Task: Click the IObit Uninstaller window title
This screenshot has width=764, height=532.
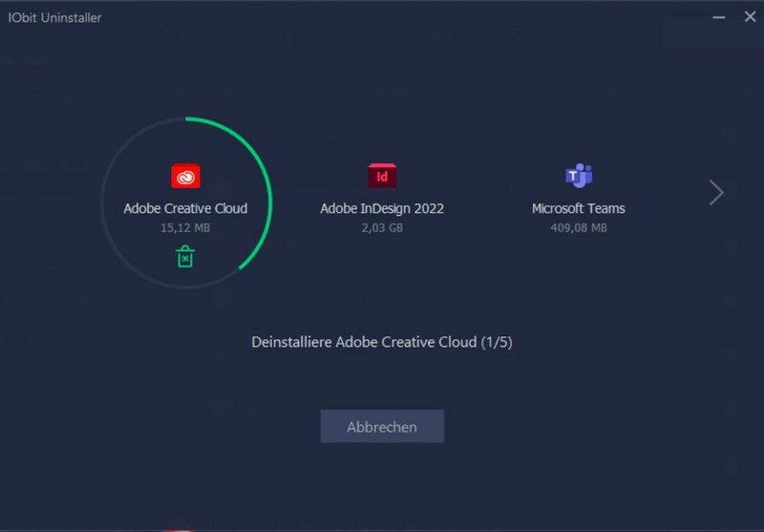Action: 54,17
